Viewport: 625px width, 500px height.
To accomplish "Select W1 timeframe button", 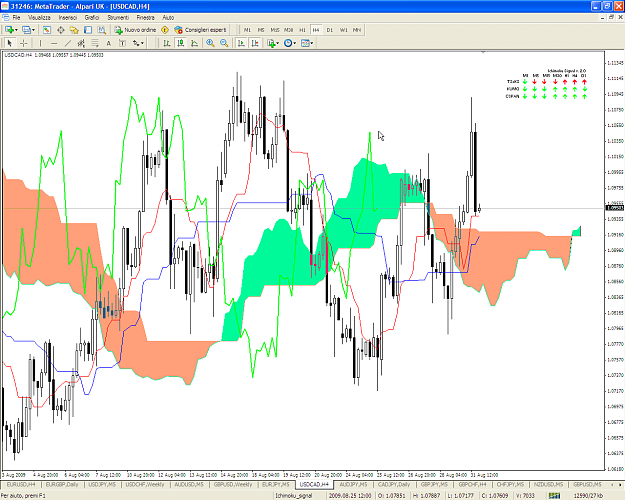I will coord(343,30).
